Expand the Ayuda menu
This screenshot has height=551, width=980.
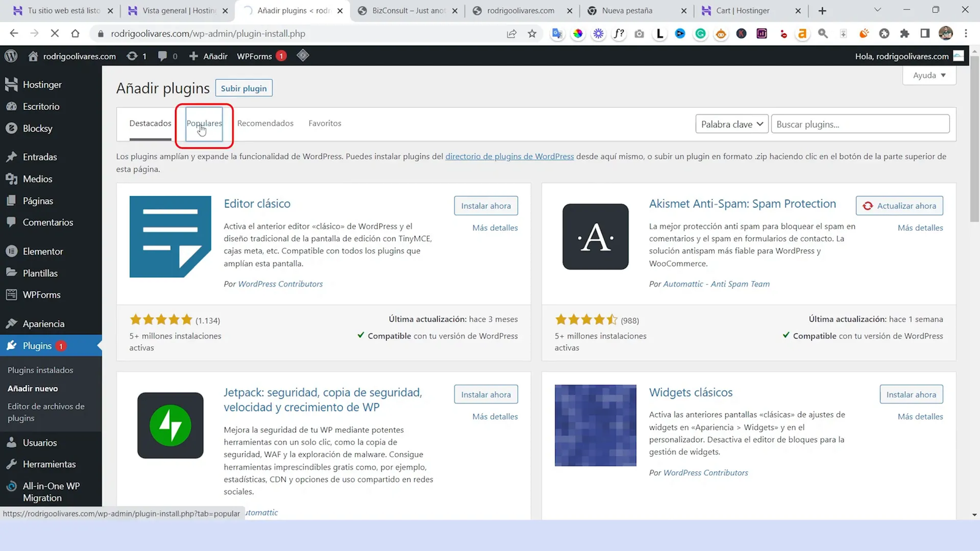pyautogui.click(x=928, y=75)
